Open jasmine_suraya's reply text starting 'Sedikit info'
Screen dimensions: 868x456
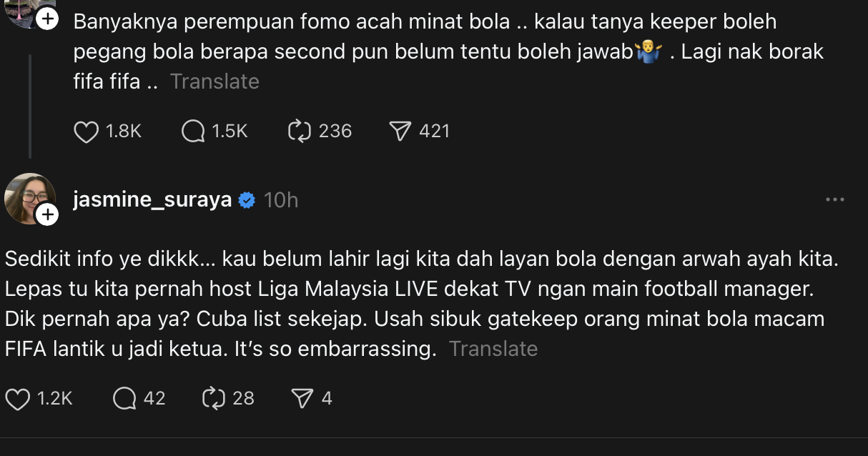421,304
